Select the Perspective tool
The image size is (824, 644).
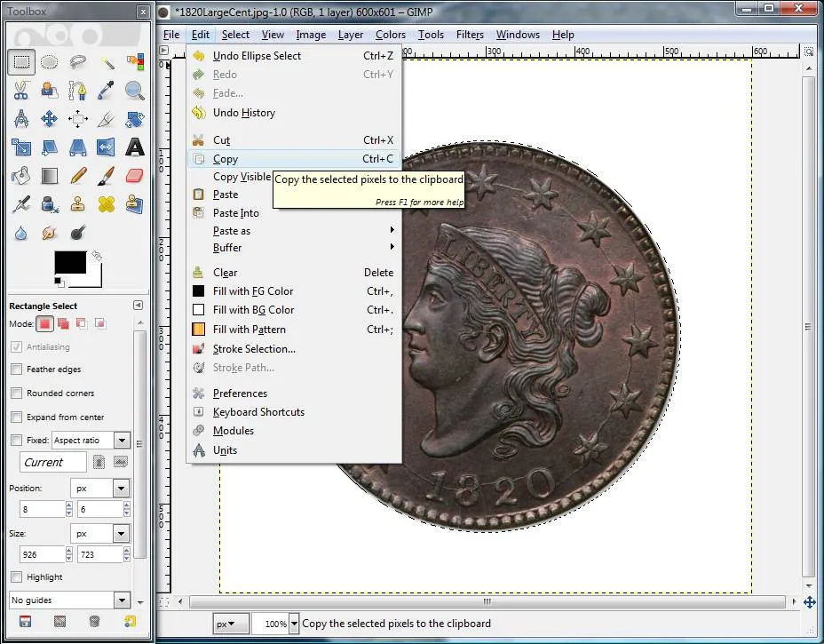tap(78, 147)
